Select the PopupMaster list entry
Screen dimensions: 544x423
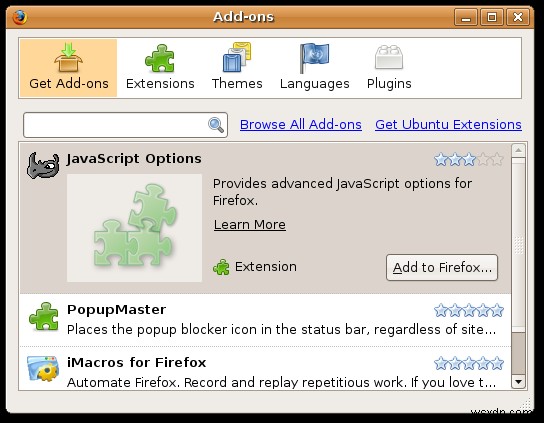[265, 320]
